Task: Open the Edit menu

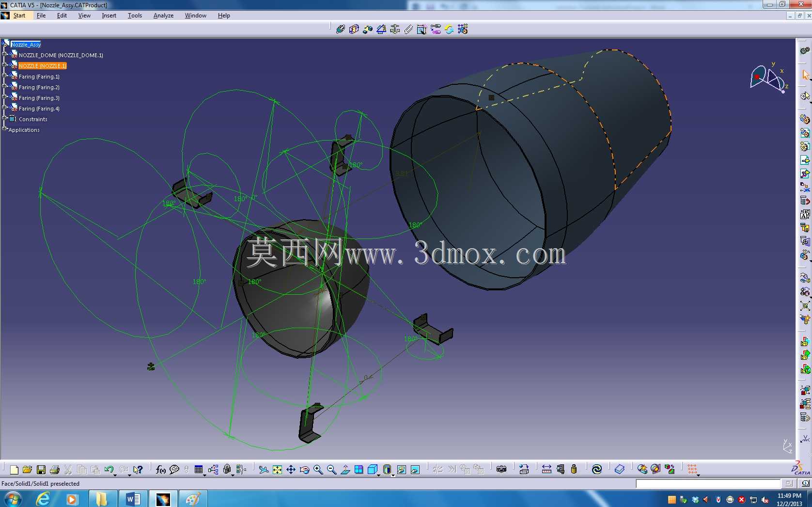Action: coord(62,16)
